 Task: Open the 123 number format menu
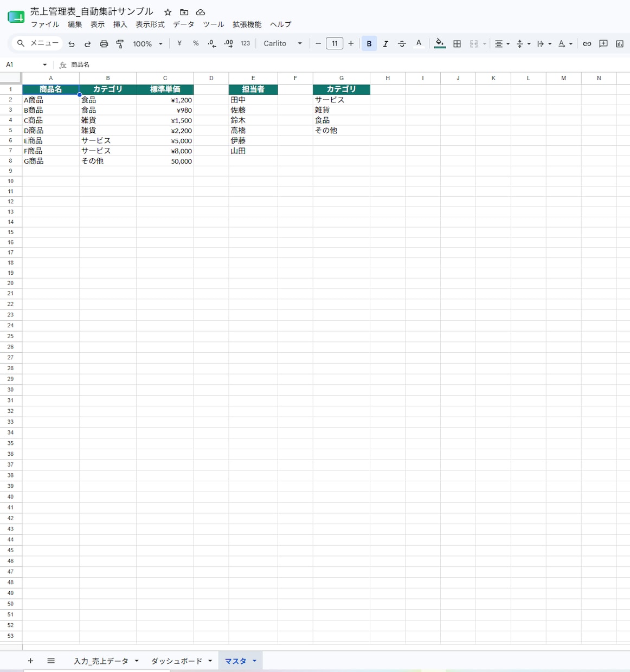tap(246, 43)
